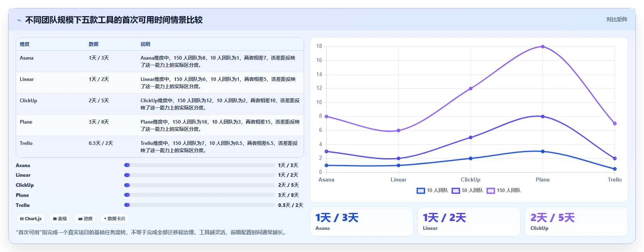Click the Plane维度中 description text

click(220, 126)
